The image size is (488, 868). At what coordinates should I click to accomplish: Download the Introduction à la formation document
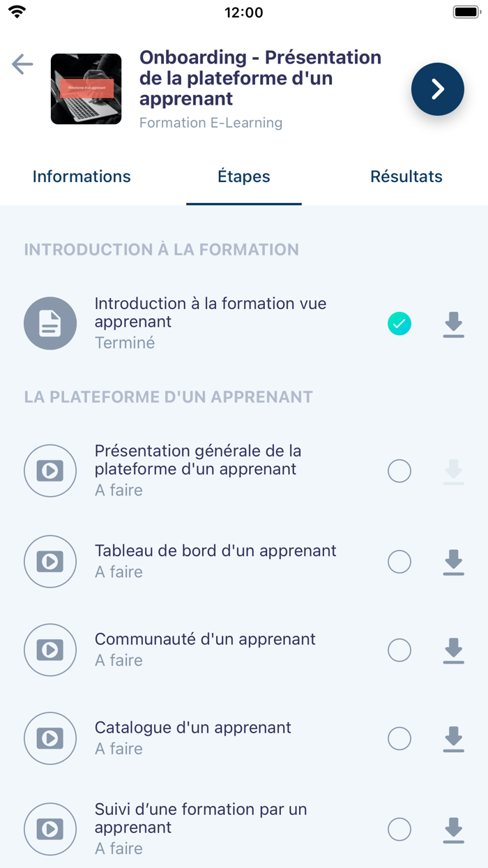(453, 323)
